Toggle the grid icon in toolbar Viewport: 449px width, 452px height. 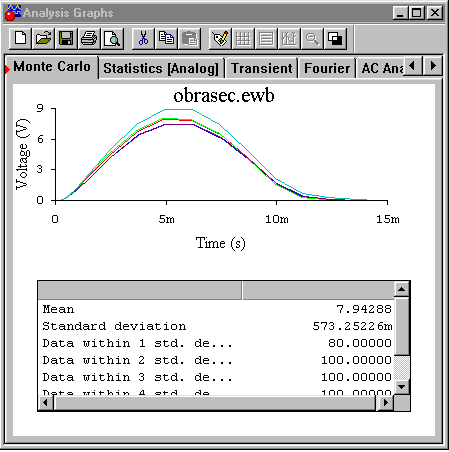tap(243, 38)
